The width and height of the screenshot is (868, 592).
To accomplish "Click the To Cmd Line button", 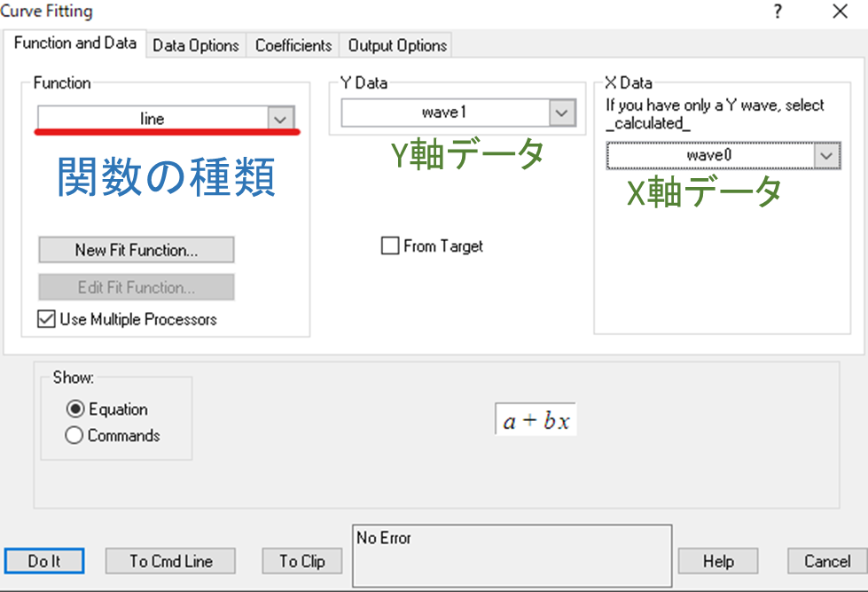I will point(171,561).
